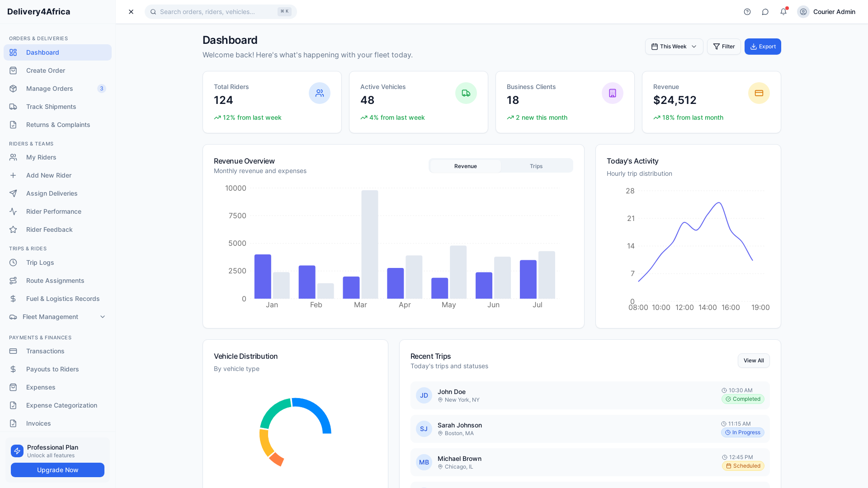Viewport: 868px width, 488px height.
Task: Open the messages chat bubble icon
Action: [765, 12]
